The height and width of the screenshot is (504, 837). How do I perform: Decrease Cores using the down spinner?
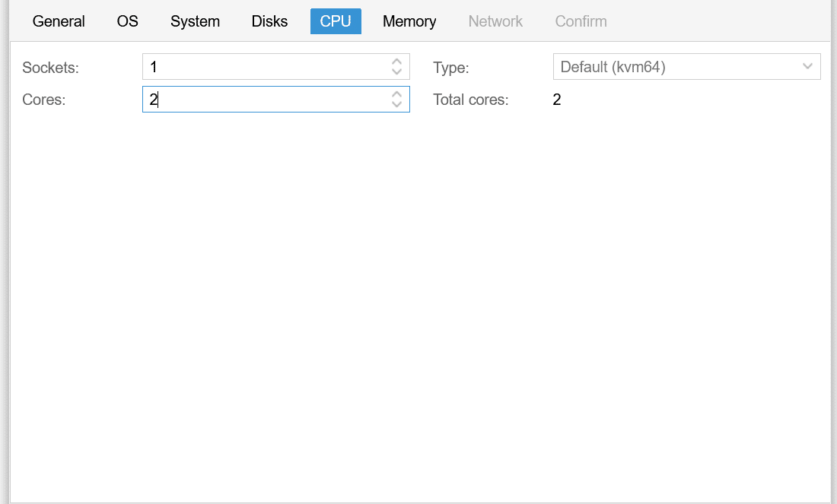(396, 105)
